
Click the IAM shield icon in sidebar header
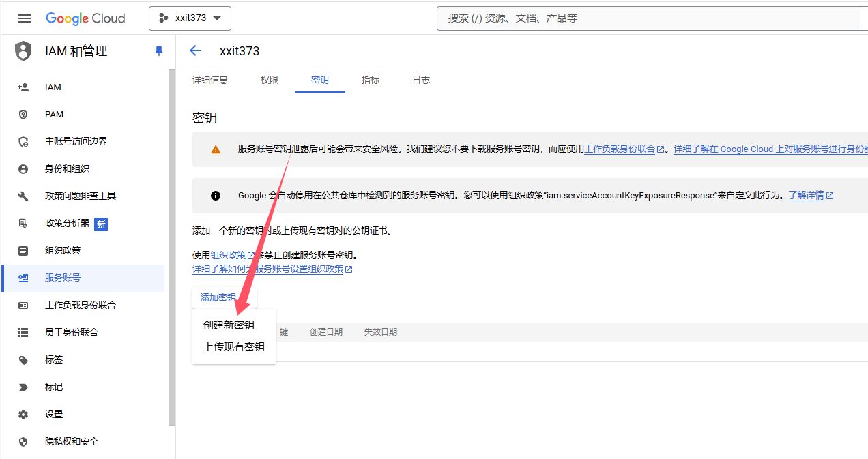coord(24,51)
